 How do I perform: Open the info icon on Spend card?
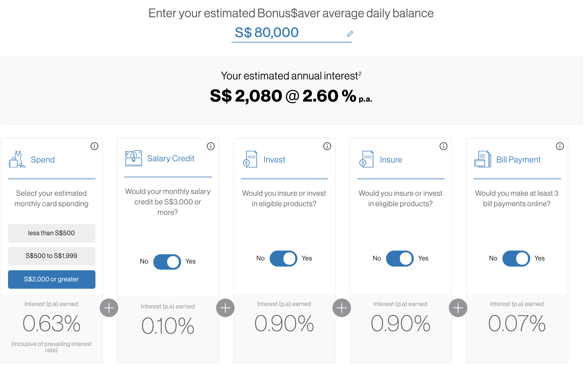tap(94, 146)
